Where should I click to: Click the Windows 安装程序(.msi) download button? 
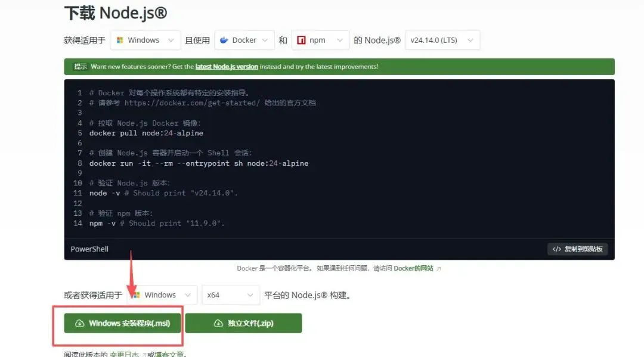[x=122, y=324]
